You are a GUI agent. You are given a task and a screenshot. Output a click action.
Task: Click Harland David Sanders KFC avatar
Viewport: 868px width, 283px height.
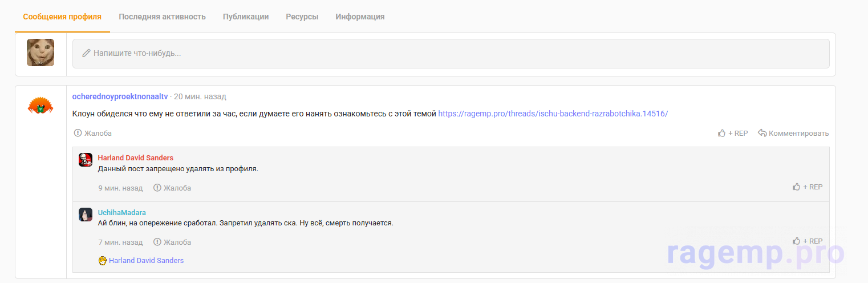click(x=86, y=160)
